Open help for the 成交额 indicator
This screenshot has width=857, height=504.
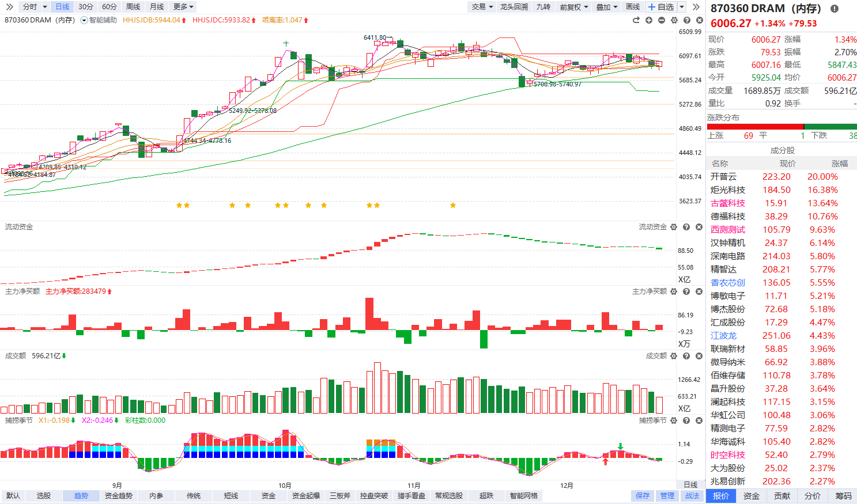pos(686,356)
